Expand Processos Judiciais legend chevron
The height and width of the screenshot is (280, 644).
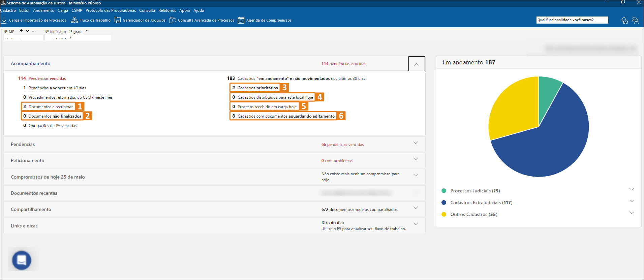pos(632,189)
